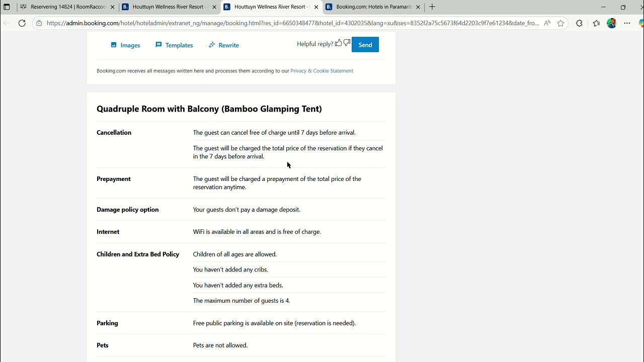644x362 pixels.
Task: Open message Templates
Action: [x=174, y=45]
